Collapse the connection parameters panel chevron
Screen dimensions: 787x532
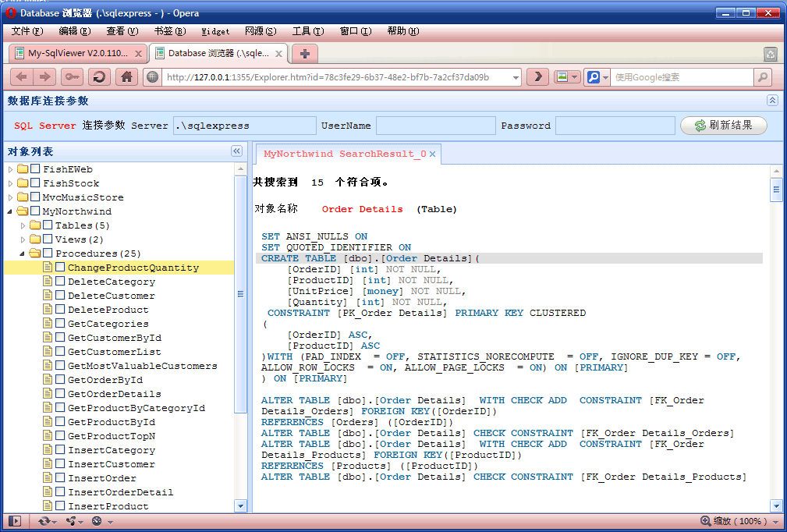(772, 101)
